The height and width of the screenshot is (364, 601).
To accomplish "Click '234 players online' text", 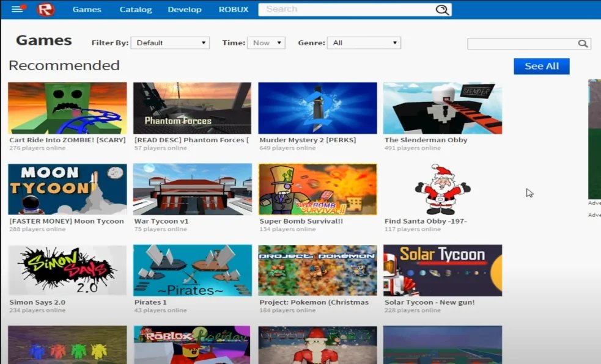I will (37, 310).
